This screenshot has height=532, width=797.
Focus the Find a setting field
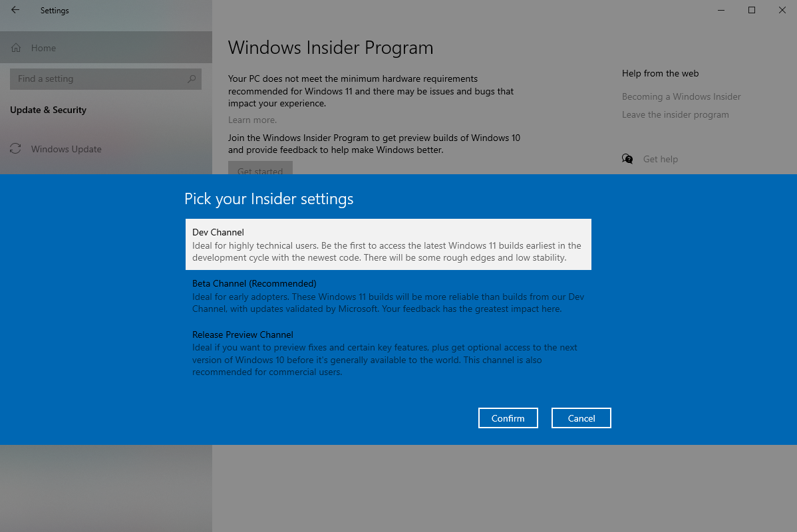pyautogui.click(x=106, y=78)
